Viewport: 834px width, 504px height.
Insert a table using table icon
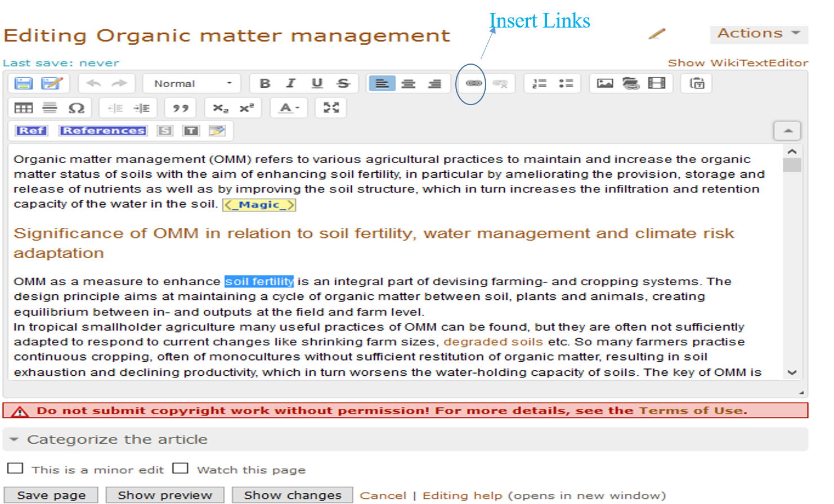(23, 108)
